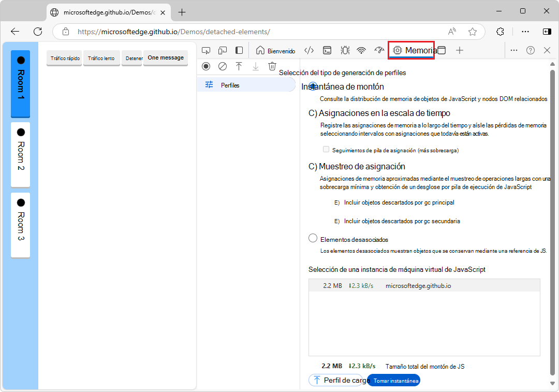The image size is (559, 392).
Task: Click the record heap profile icon
Action: coord(206,66)
